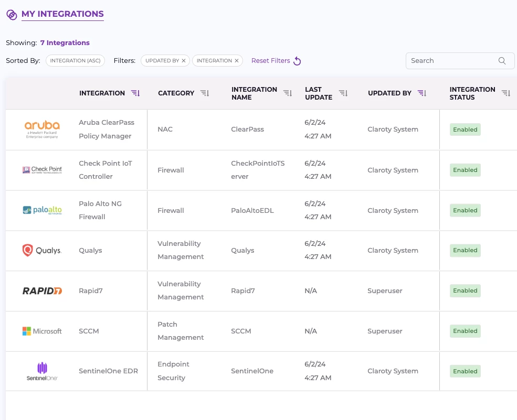Click the Microsoft logo
The height and width of the screenshot is (420, 517).
pyautogui.click(x=42, y=331)
